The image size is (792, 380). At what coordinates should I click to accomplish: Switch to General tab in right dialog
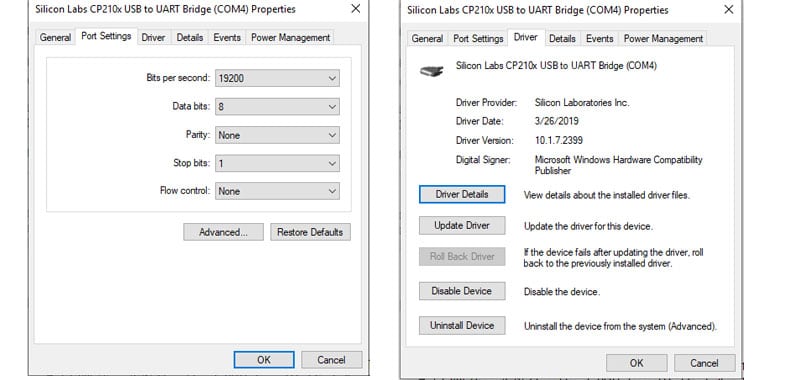[x=427, y=38]
